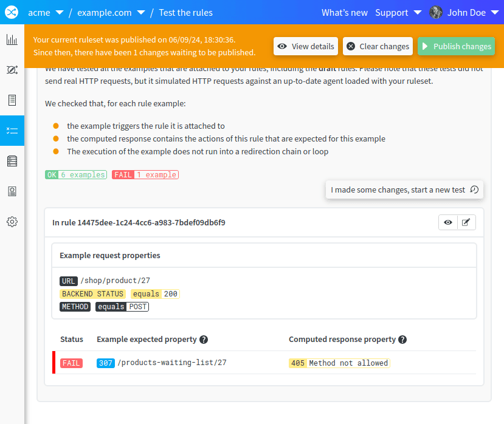504x424 pixels.
Task: Click Test the rules breadcrumb
Action: [186, 13]
